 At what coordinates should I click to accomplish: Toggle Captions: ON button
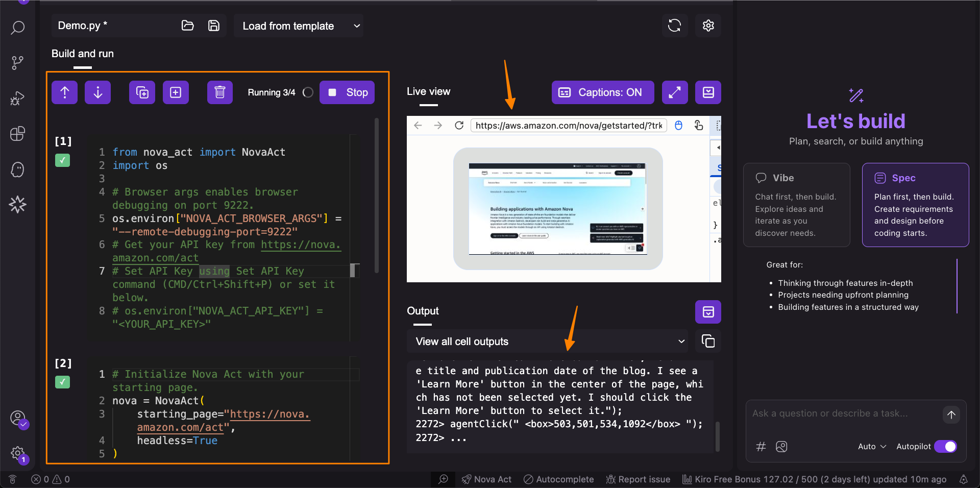point(603,92)
